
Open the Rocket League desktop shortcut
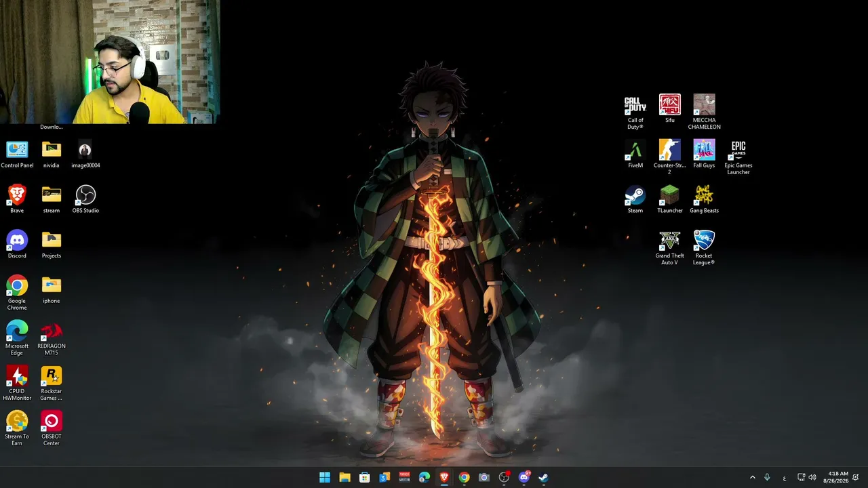tap(704, 248)
